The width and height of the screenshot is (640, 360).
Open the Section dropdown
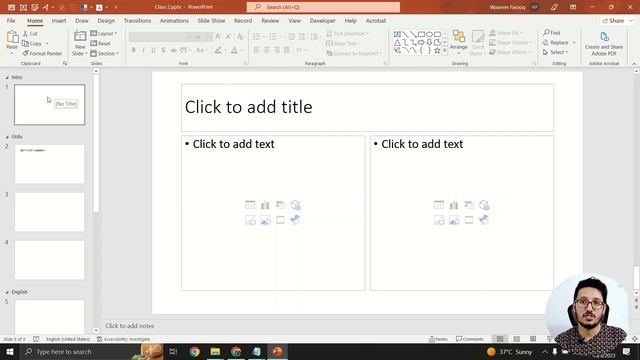[104, 53]
